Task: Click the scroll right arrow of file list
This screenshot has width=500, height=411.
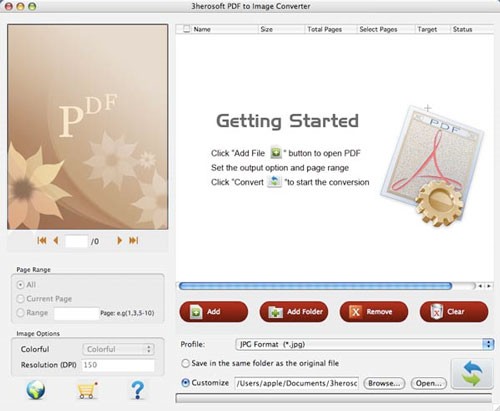Action: 489,286
